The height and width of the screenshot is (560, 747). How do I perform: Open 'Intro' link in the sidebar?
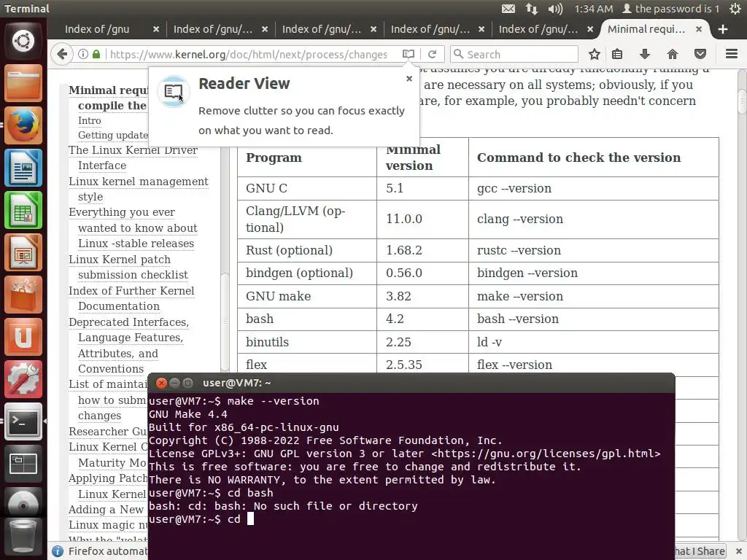point(90,120)
